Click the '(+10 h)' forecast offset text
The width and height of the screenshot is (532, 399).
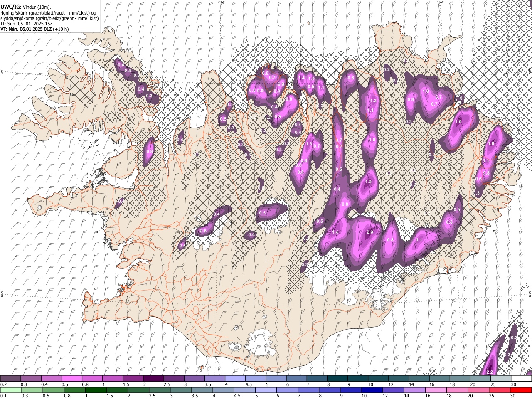[x=61, y=29]
